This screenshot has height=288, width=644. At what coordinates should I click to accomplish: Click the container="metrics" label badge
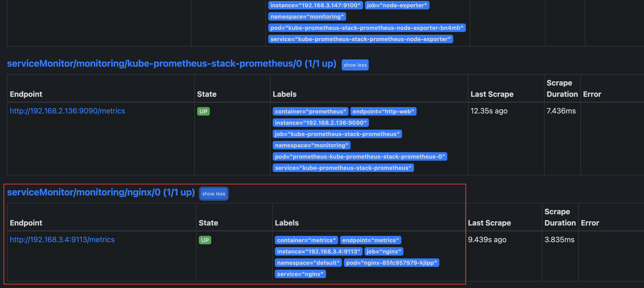[306, 240]
